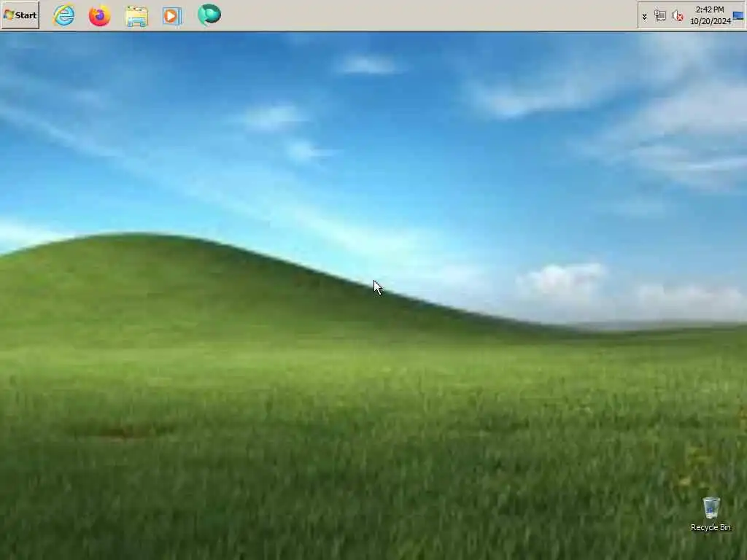
Task: Open the green chat bubble application
Action: (209, 15)
